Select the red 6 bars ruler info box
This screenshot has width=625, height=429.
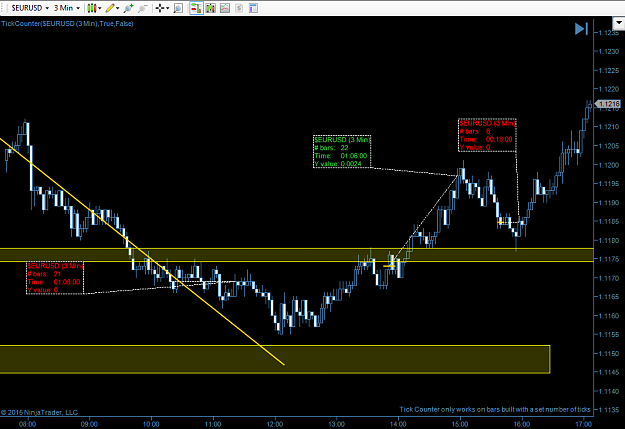[x=487, y=135]
